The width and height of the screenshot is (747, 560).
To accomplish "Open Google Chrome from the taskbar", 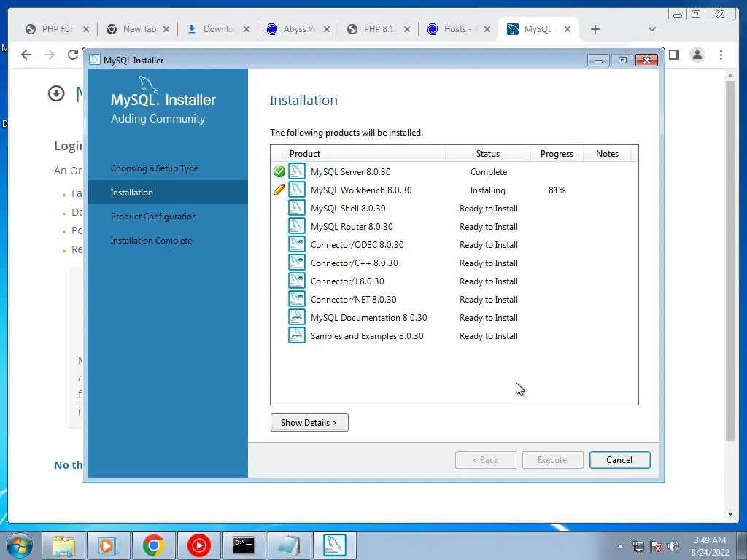I will pos(153,545).
